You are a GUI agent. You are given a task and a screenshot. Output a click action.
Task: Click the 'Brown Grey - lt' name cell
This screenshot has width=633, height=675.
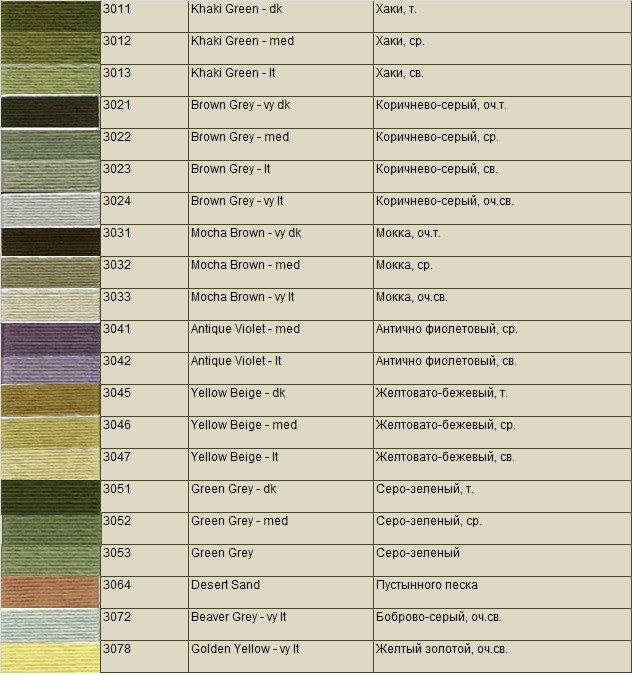pos(281,176)
